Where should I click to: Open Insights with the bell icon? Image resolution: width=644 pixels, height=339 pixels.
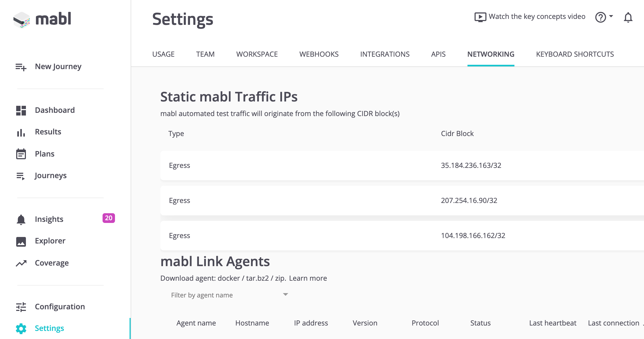[x=21, y=219]
